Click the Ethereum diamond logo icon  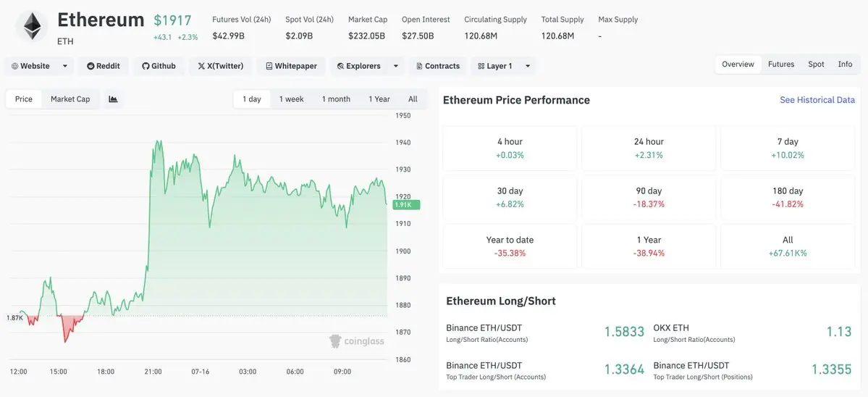32,26
